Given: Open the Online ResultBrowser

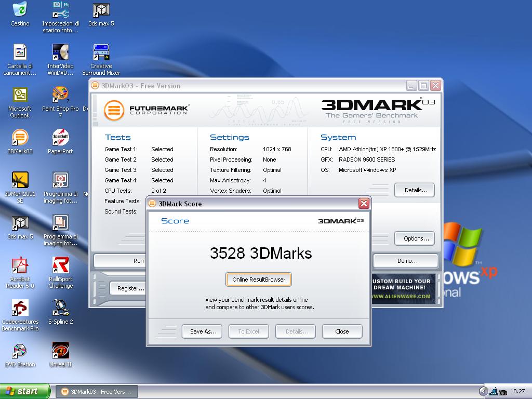Looking at the screenshot, I should pyautogui.click(x=259, y=280).
